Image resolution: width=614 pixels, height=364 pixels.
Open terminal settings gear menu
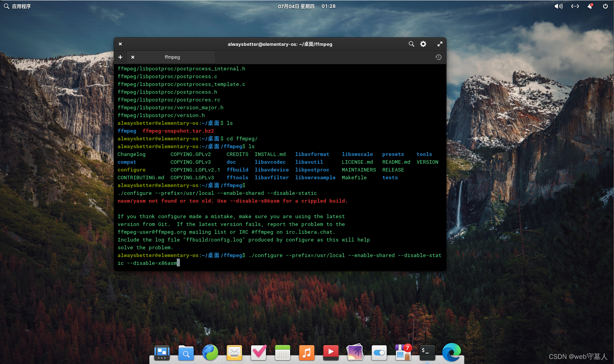point(423,44)
